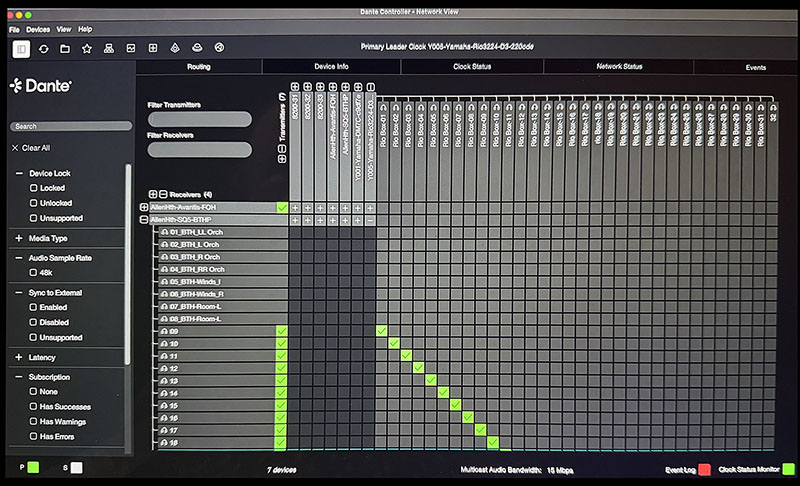Switch to the Events tab
Screen dimensions: 800x486
click(x=755, y=67)
